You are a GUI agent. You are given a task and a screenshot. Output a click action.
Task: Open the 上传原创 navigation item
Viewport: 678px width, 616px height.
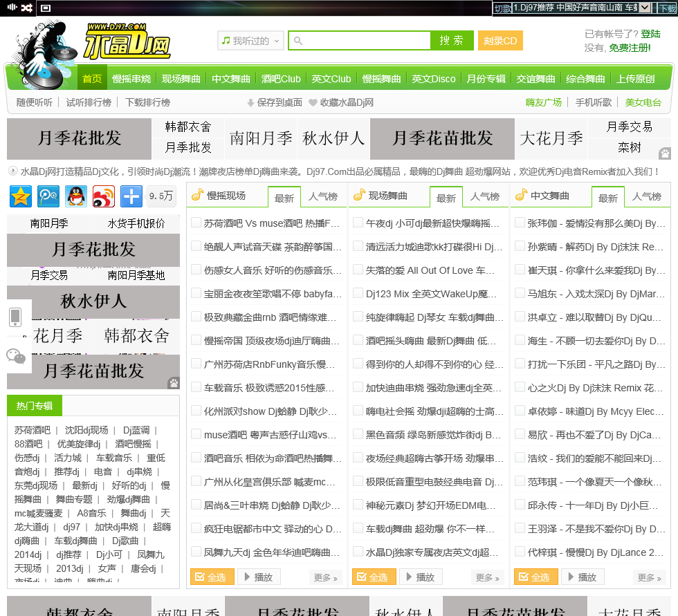635,79
